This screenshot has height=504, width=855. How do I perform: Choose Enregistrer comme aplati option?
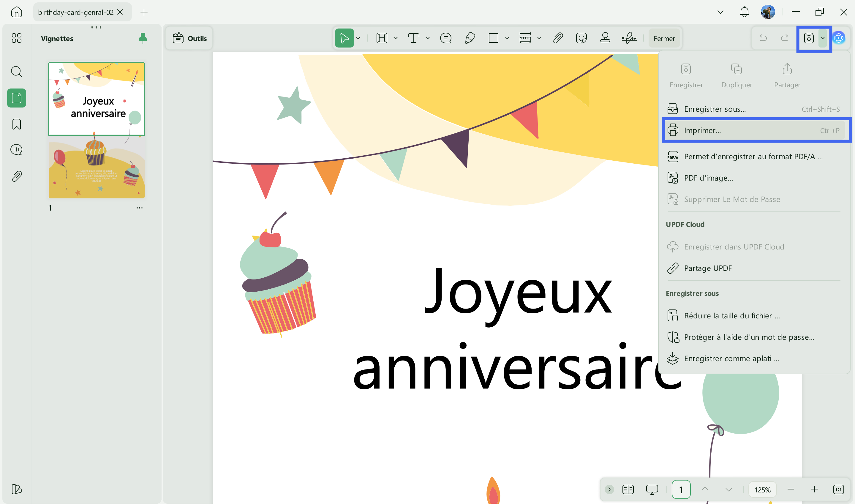point(754,359)
